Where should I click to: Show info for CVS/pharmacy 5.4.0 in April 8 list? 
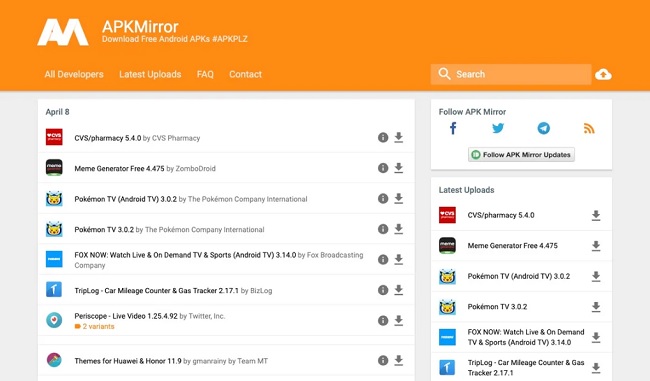(383, 138)
